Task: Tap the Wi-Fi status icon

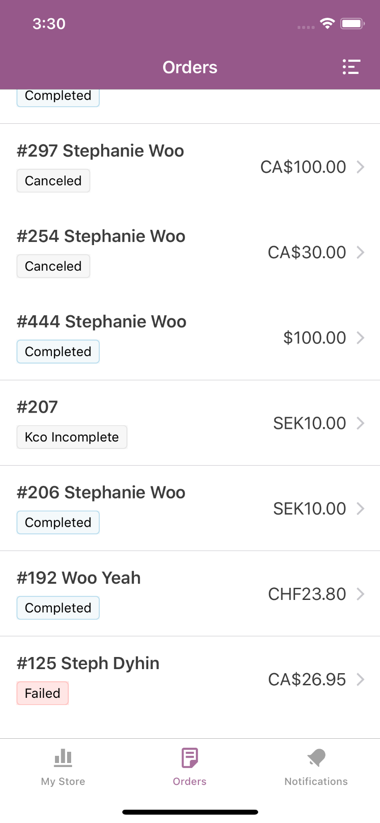Action: point(328,24)
